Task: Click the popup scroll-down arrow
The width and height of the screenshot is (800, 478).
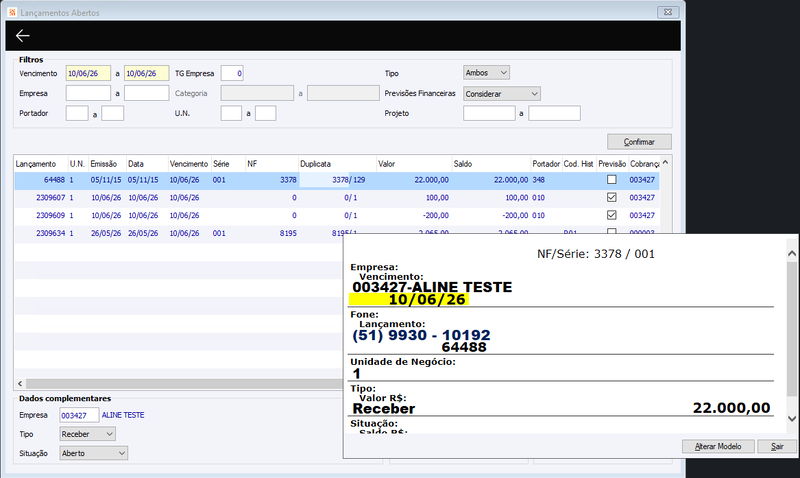Action: [791, 419]
